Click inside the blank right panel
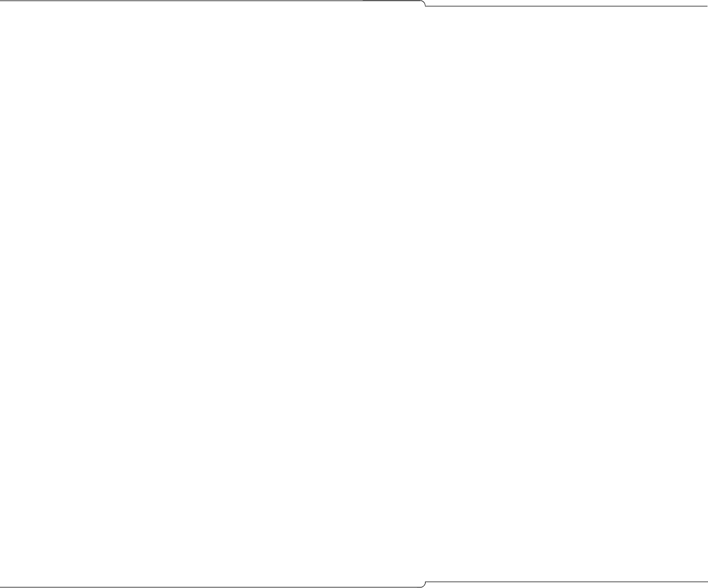This screenshot has height=588, width=708. coord(567,294)
